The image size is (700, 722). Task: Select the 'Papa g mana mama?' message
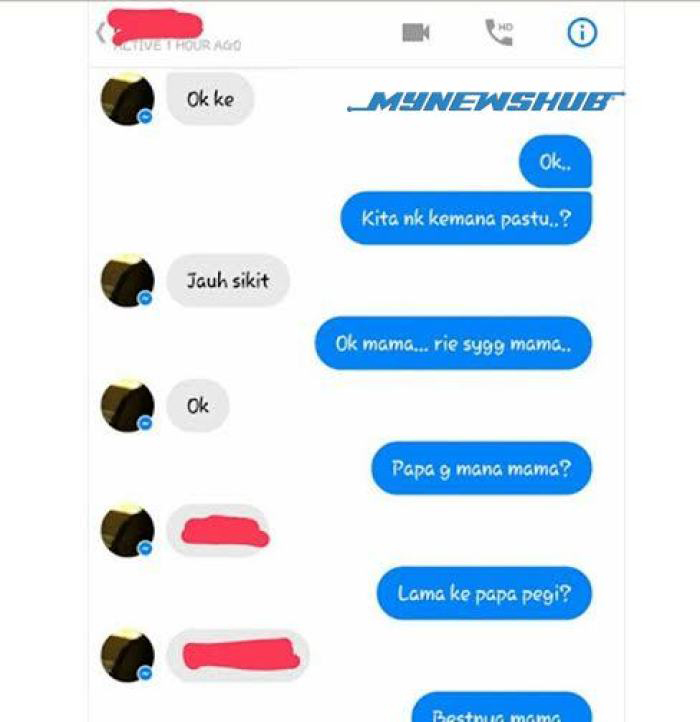(481, 468)
